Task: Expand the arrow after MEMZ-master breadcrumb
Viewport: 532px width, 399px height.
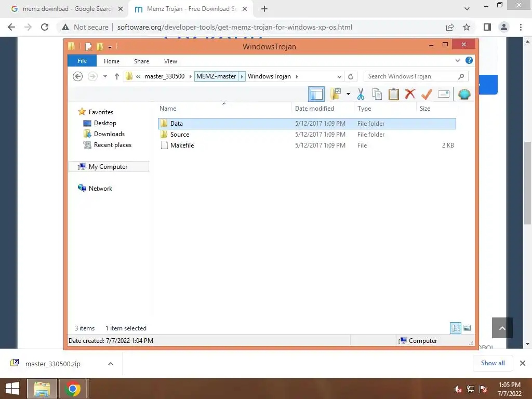Action: click(x=242, y=76)
